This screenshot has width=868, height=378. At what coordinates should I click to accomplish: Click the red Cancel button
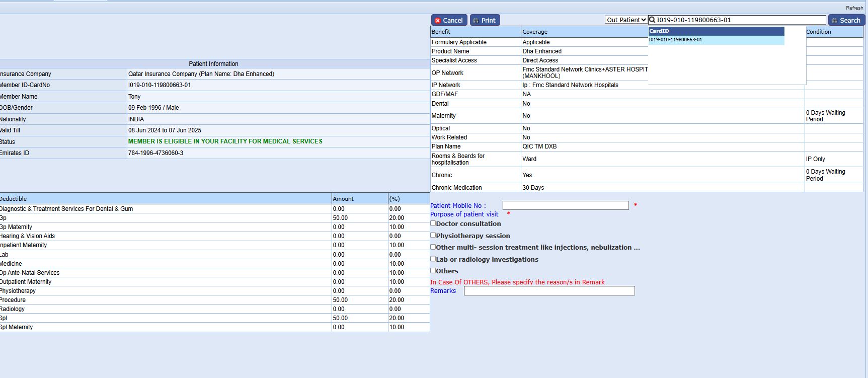click(449, 20)
